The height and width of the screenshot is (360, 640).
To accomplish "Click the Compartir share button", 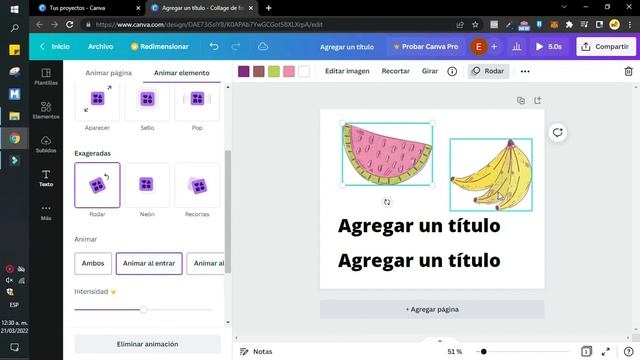I will pyautogui.click(x=606, y=47).
